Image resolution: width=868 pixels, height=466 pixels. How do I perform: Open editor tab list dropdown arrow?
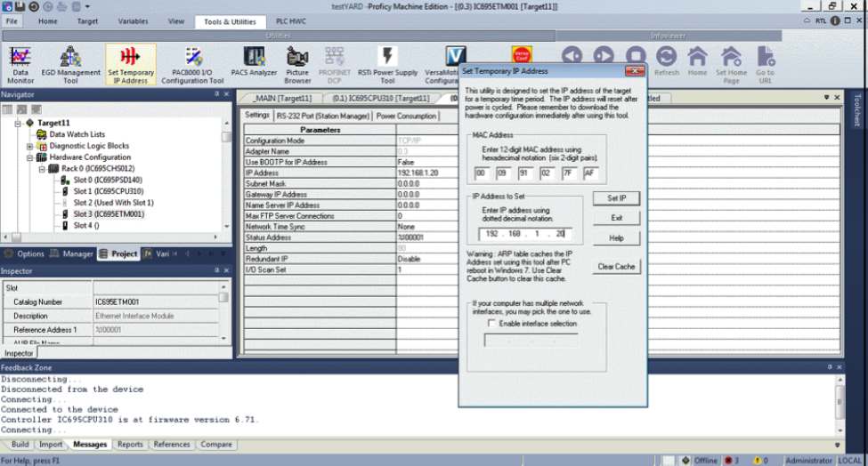(x=826, y=97)
